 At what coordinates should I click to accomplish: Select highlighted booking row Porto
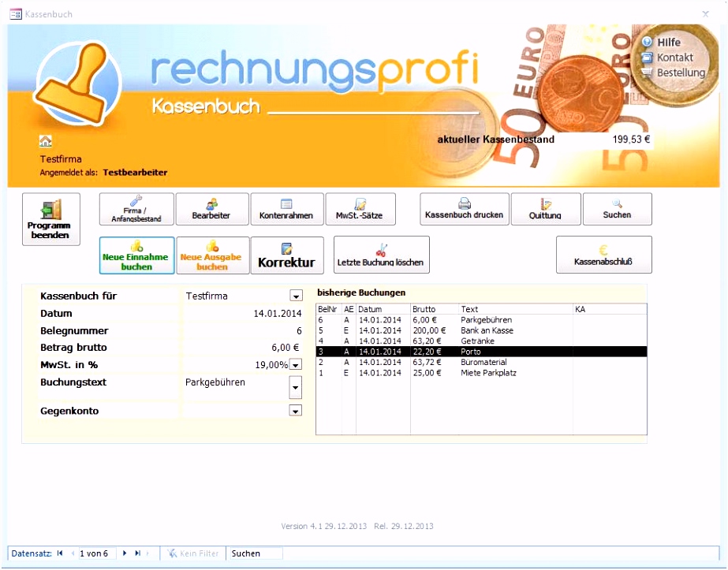[x=481, y=352]
